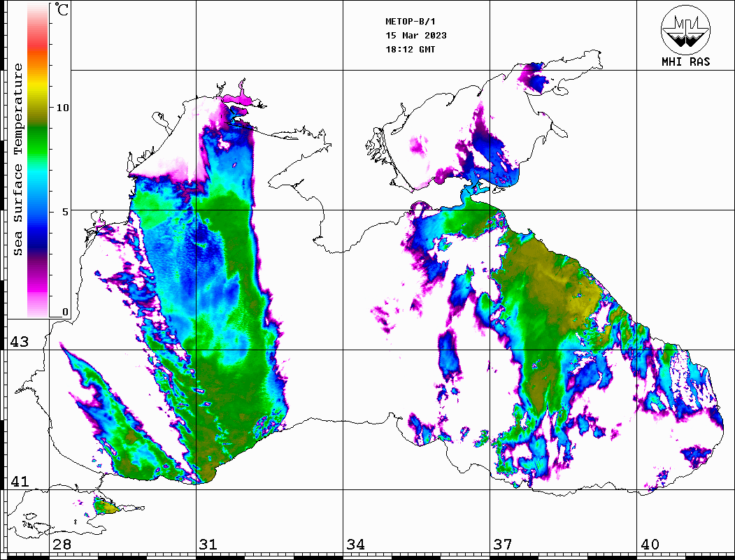Click the '0' scale tick label

coord(65,312)
